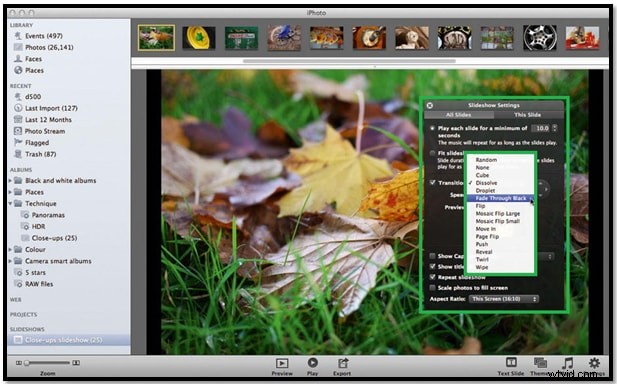Open Places globe icon in Library
Viewport: 617px width, 384px height.
tap(18, 70)
